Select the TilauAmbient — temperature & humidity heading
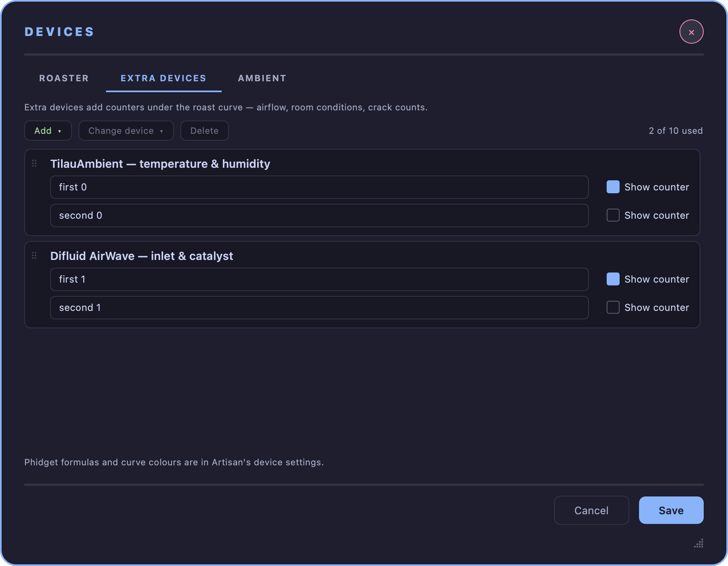The width and height of the screenshot is (728, 566). [160, 164]
